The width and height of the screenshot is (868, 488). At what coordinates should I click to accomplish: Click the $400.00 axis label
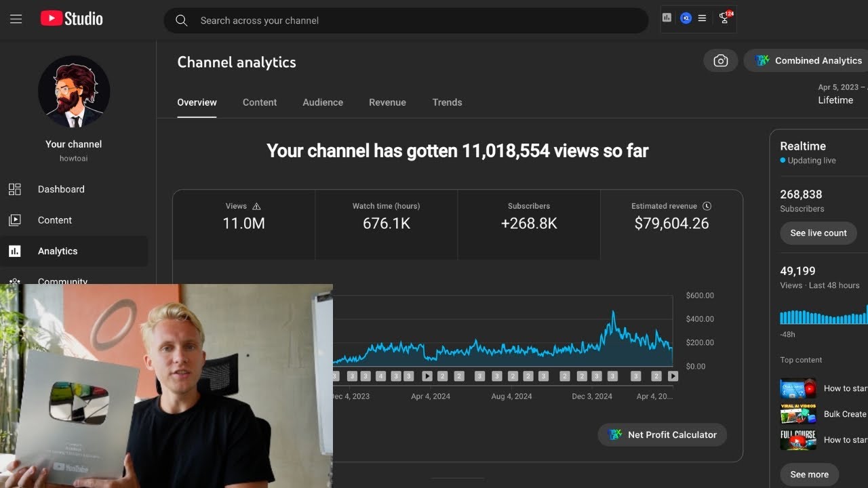coord(700,319)
